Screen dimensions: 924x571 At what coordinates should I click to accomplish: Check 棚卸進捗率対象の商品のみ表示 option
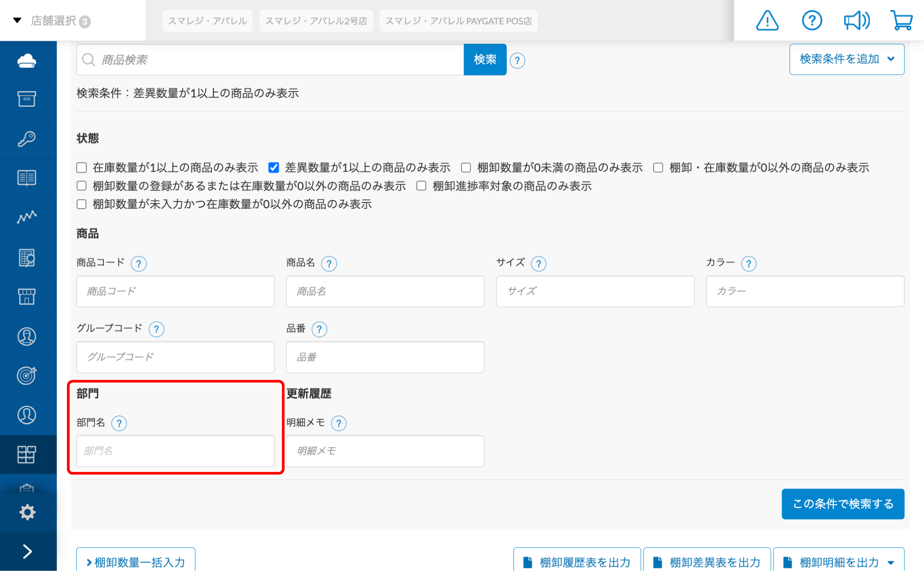(421, 186)
